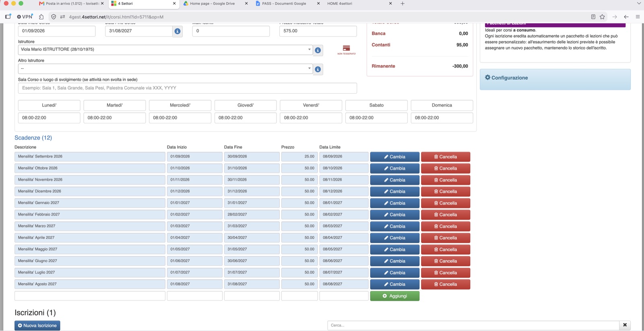The height and width of the screenshot is (331, 644).
Task: Click the Cerca search field
Action: click(473, 325)
